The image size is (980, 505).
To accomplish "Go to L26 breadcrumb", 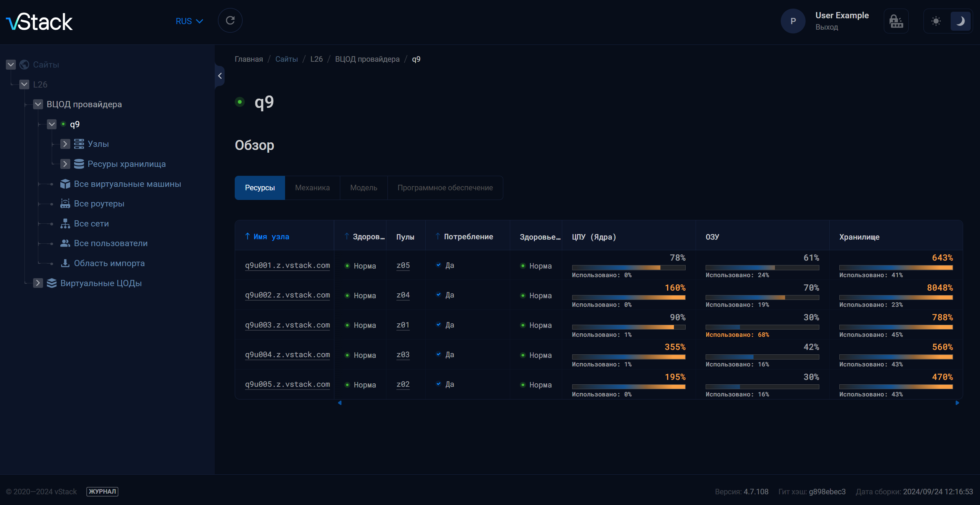I will pos(316,59).
